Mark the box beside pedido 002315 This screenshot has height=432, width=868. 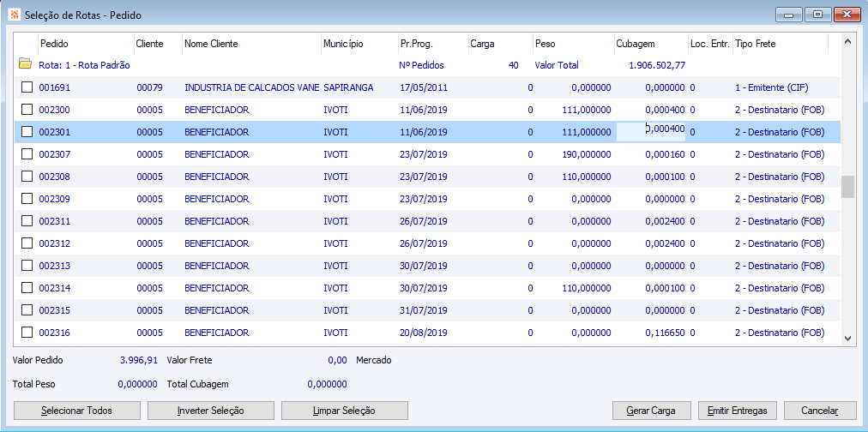coord(27,310)
